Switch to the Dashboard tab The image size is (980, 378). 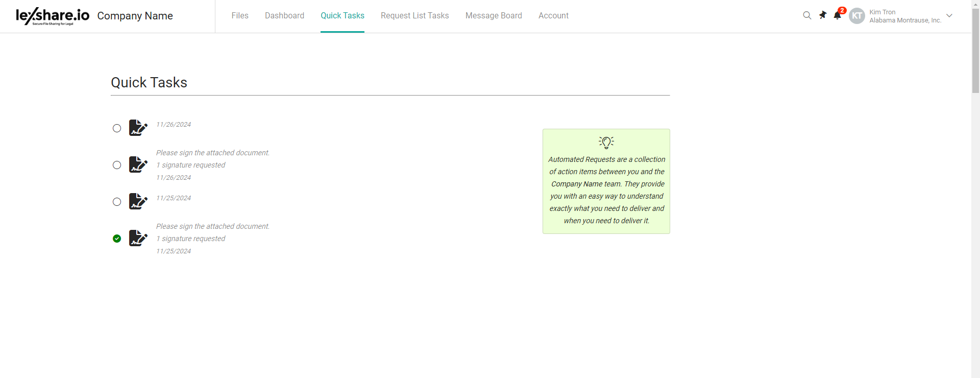pos(284,16)
